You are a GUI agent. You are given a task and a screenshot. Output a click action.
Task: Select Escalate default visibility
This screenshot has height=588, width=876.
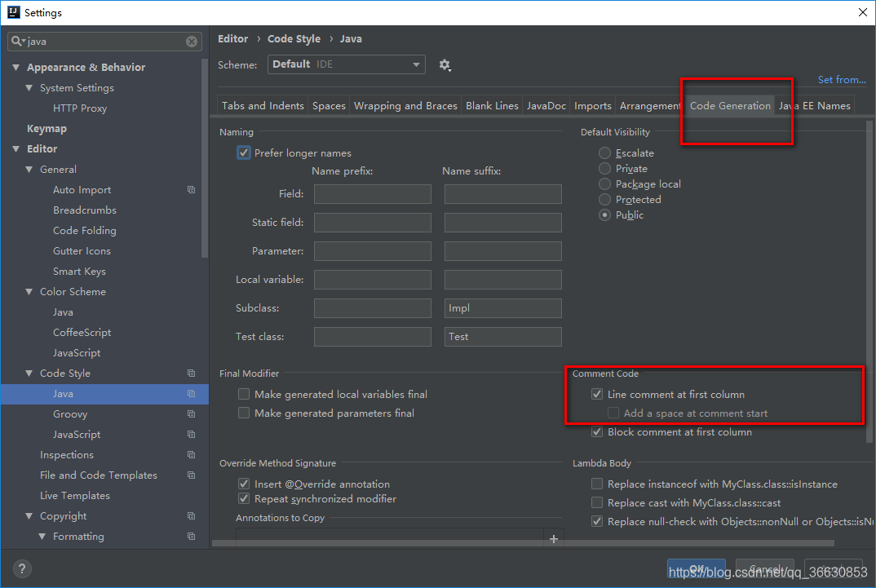604,153
